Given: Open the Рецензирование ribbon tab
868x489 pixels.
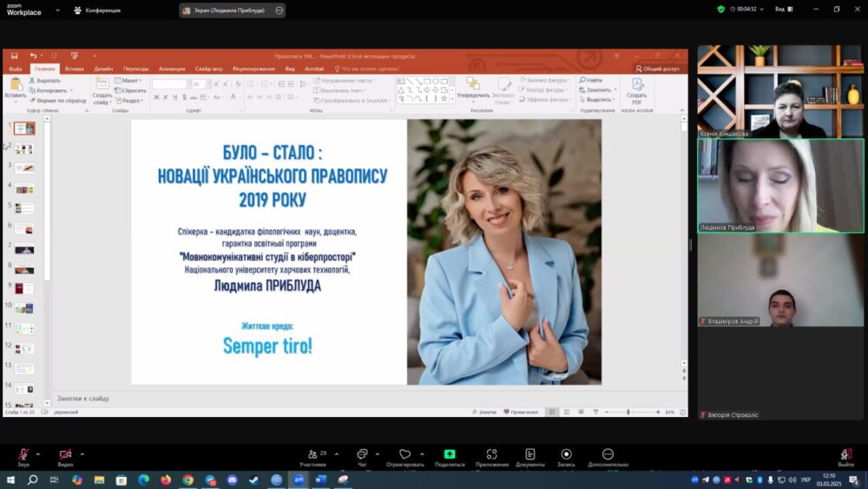Looking at the screenshot, I should tap(253, 69).
